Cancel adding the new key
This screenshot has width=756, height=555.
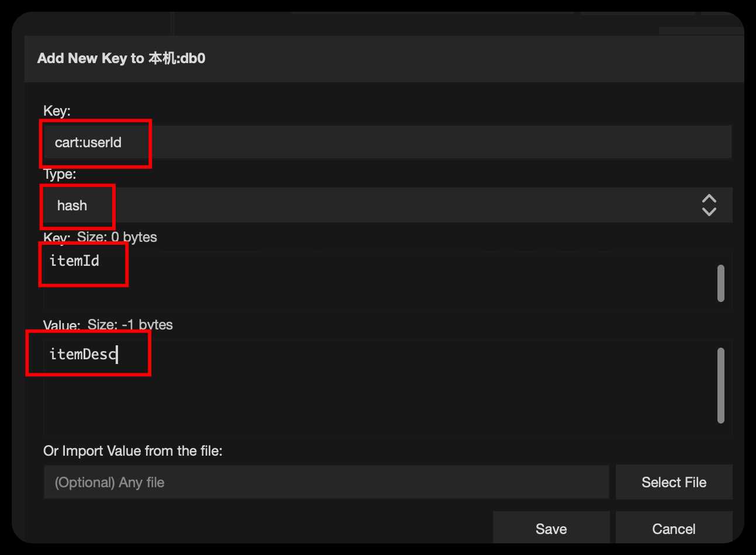[674, 528]
